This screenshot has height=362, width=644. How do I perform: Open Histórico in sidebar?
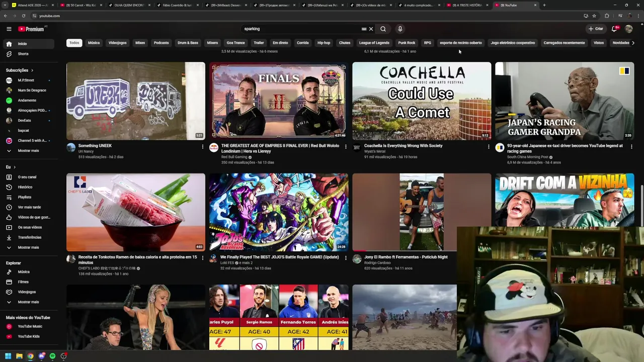click(x=29, y=187)
